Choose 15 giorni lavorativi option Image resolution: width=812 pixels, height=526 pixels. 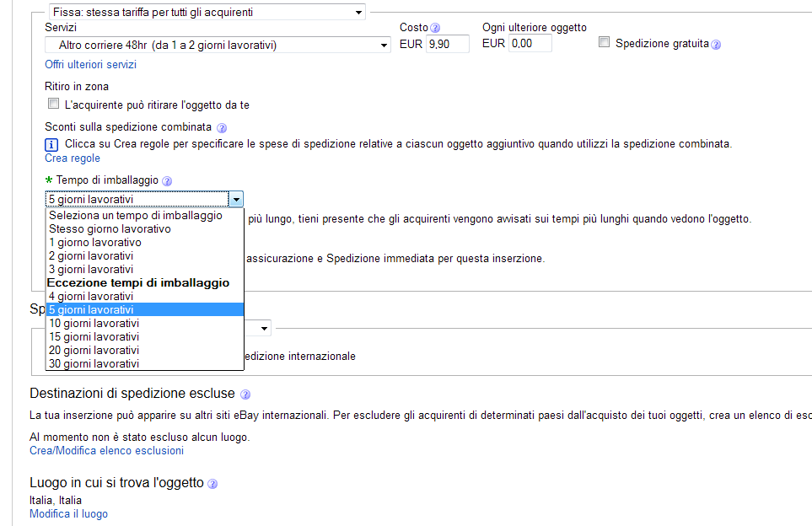click(x=144, y=336)
